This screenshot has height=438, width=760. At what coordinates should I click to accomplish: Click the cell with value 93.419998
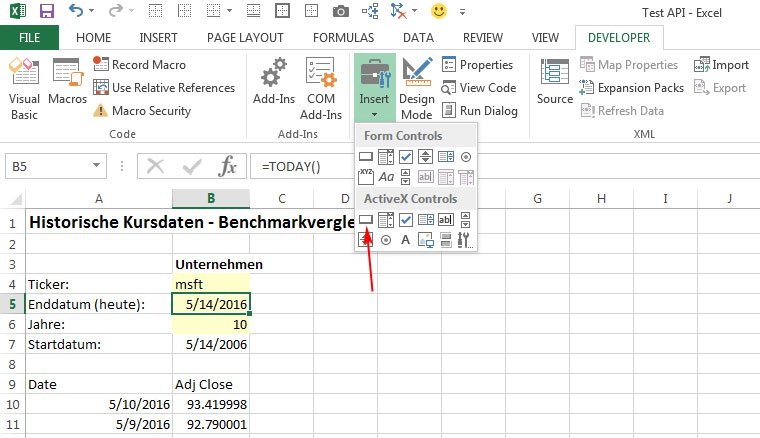tap(211, 404)
